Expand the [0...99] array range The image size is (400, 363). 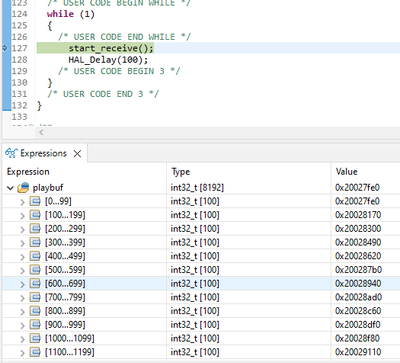pos(22,202)
